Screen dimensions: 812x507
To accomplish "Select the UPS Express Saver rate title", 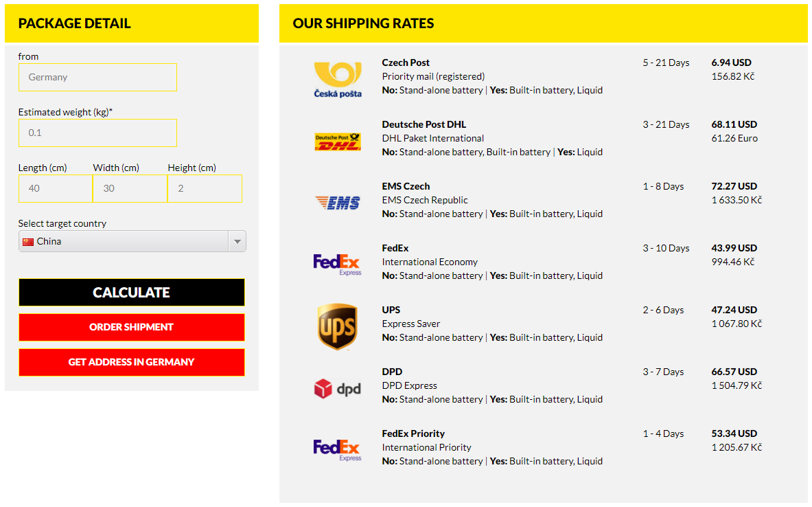I will pyautogui.click(x=391, y=310).
